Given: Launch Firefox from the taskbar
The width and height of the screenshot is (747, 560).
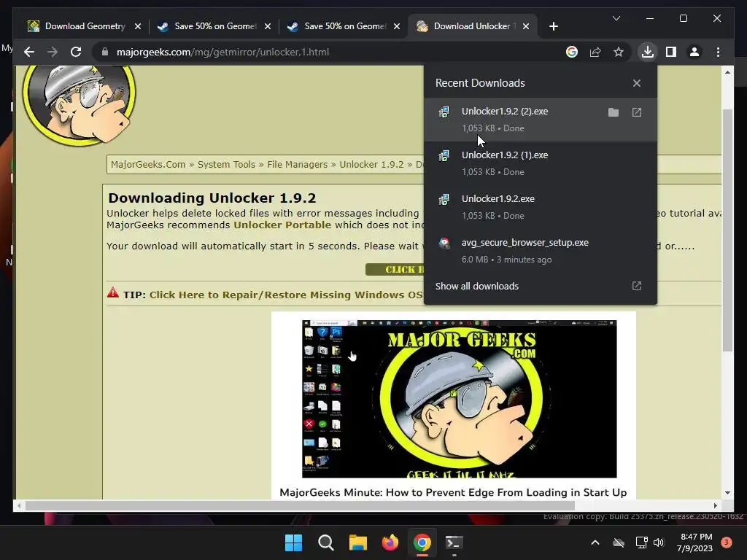Looking at the screenshot, I should coord(390,542).
